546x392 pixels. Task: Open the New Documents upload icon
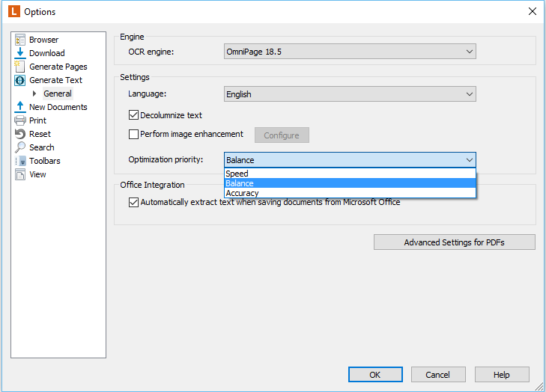tap(20, 107)
